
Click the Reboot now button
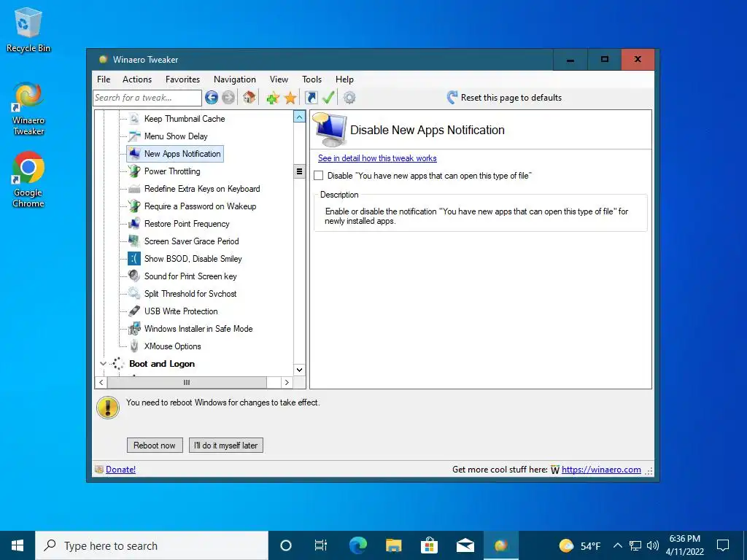155,446
